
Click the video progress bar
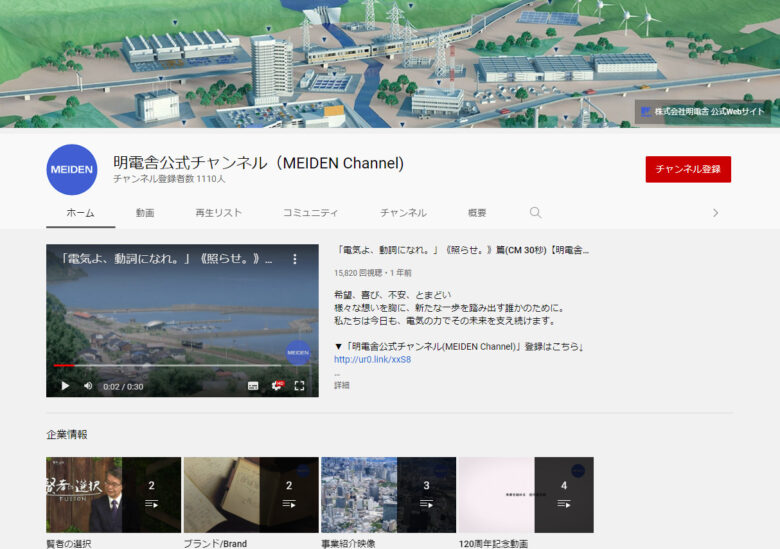(x=168, y=366)
